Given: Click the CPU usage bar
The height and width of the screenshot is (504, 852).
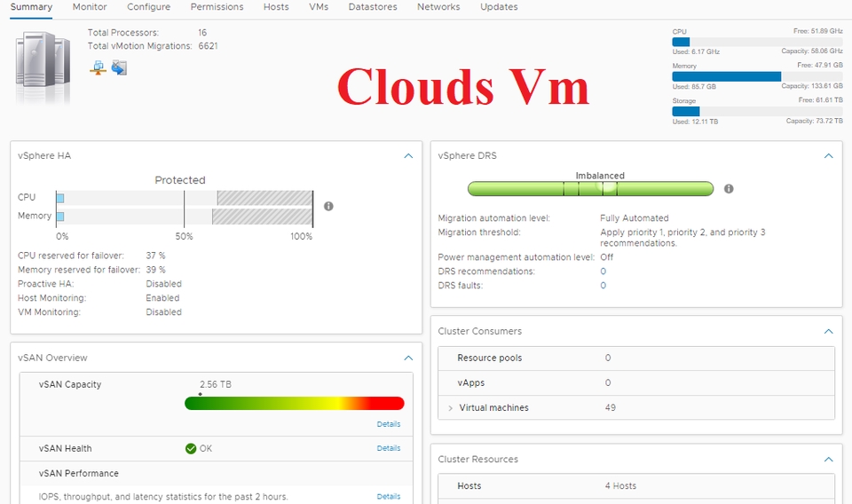Looking at the screenshot, I should (757, 42).
